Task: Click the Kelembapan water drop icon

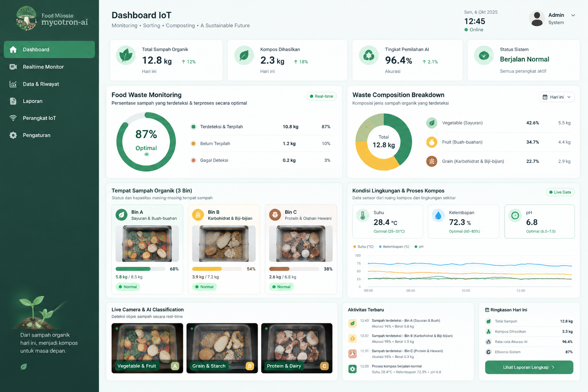Action: point(438,216)
